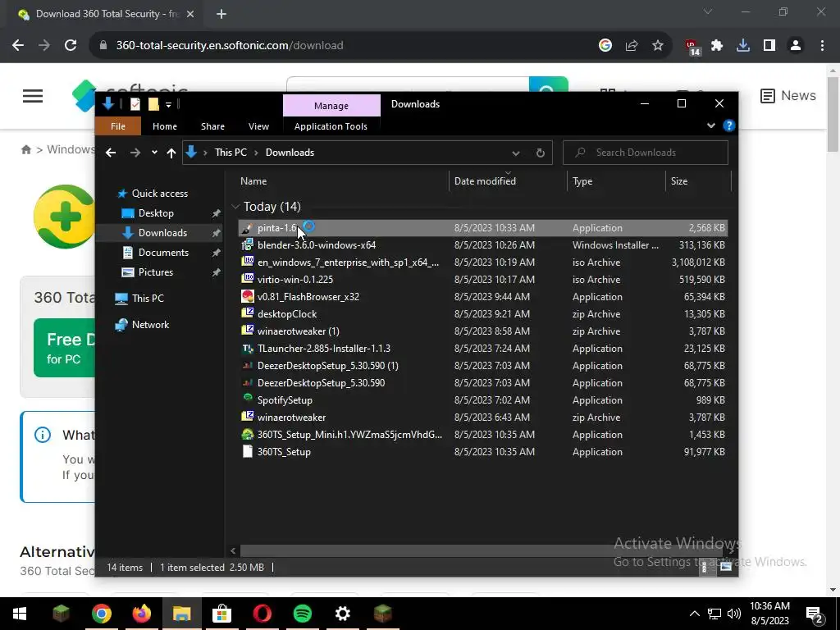Image resolution: width=840 pixels, height=630 pixels.
Task: Select Documents in navigation pane
Action: pyautogui.click(x=163, y=253)
